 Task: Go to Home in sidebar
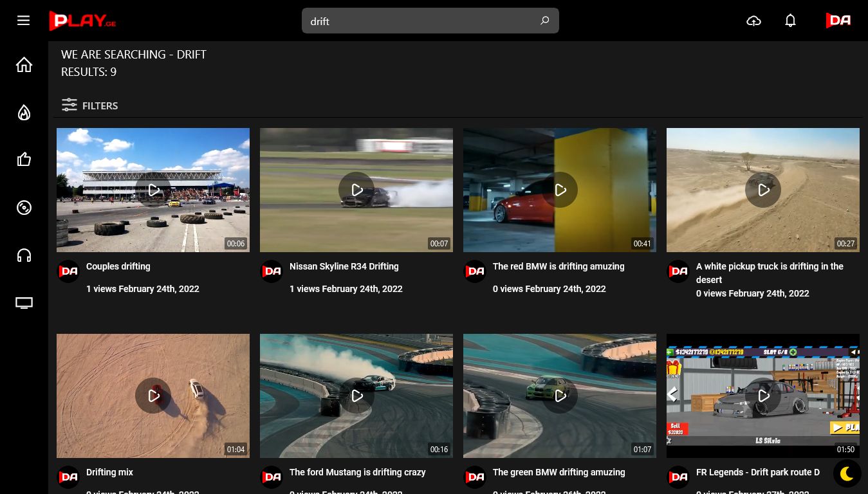(x=24, y=65)
